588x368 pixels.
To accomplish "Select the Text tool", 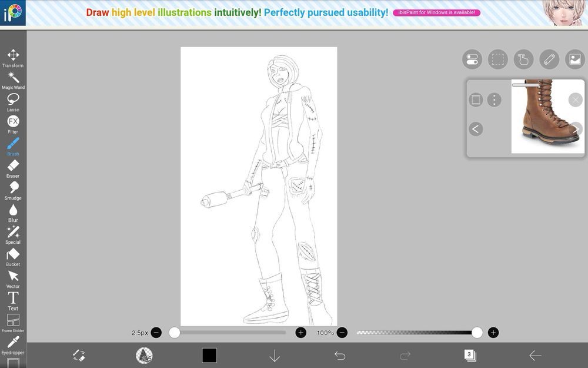I will click(13, 301).
